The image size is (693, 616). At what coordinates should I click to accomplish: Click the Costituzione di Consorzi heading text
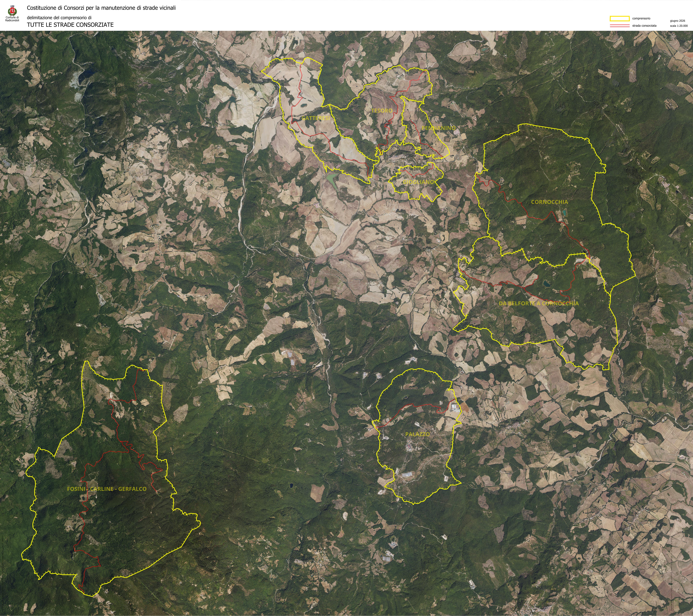tap(101, 8)
